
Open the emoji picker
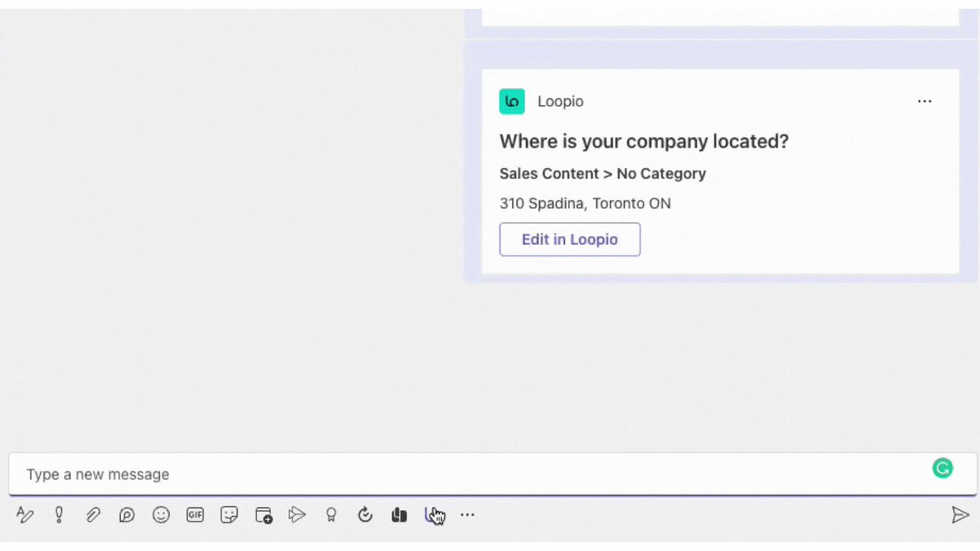pos(161,515)
